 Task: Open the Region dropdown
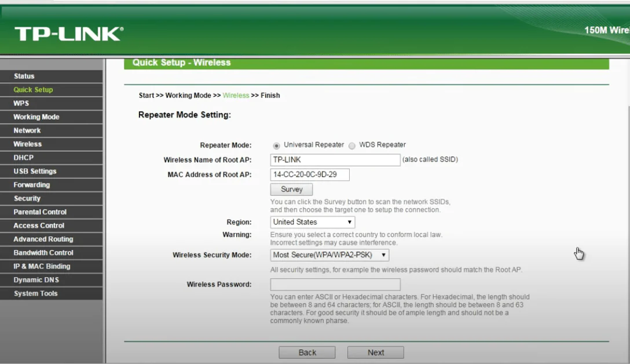click(x=312, y=222)
